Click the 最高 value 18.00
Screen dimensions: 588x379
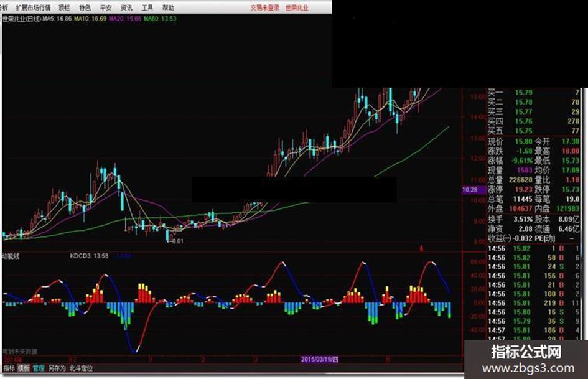click(570, 151)
